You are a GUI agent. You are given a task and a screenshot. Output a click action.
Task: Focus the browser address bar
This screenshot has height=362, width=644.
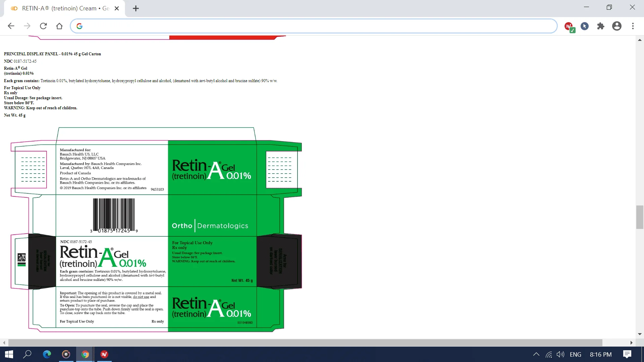(x=314, y=26)
